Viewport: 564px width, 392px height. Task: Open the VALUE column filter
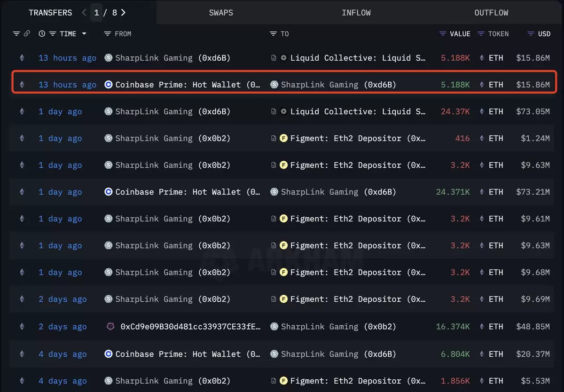point(443,34)
